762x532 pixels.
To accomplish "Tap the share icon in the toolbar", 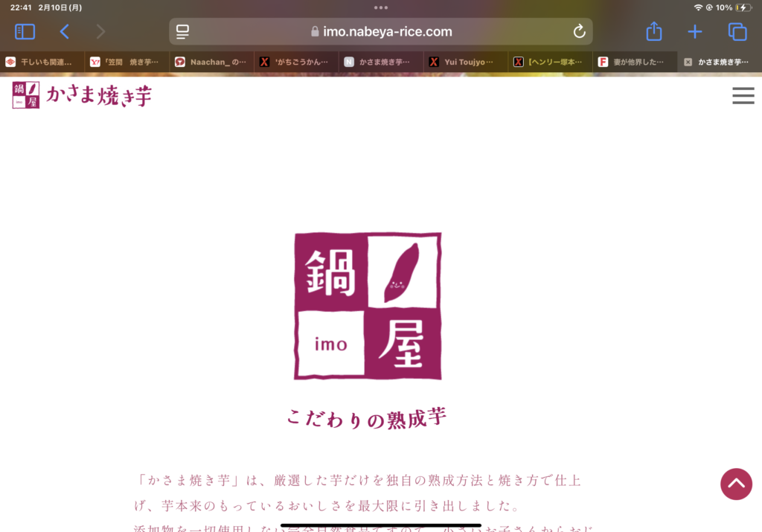I will (x=653, y=32).
